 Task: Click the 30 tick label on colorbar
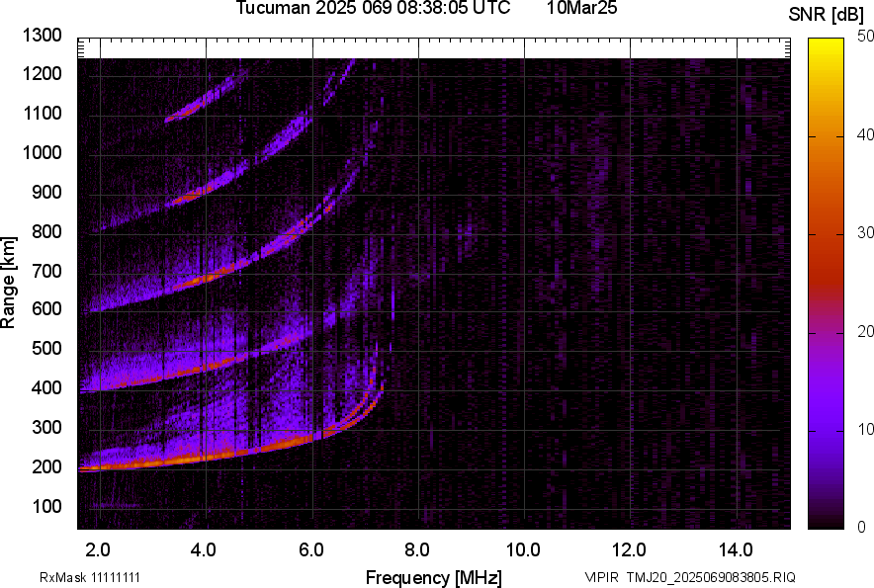click(865, 233)
